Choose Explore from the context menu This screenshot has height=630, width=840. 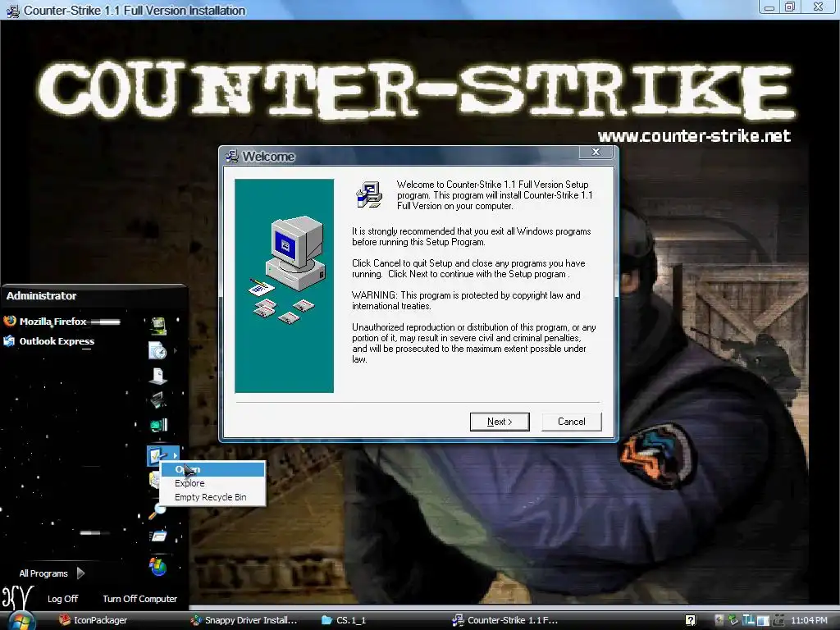212,483
